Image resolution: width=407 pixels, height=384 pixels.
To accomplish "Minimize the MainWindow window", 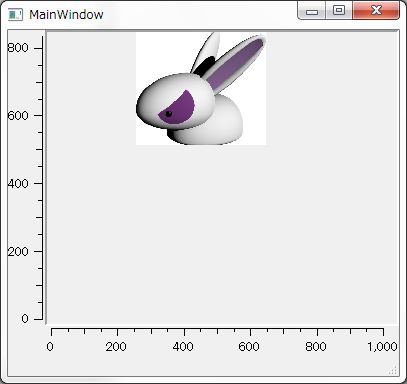I will [312, 11].
